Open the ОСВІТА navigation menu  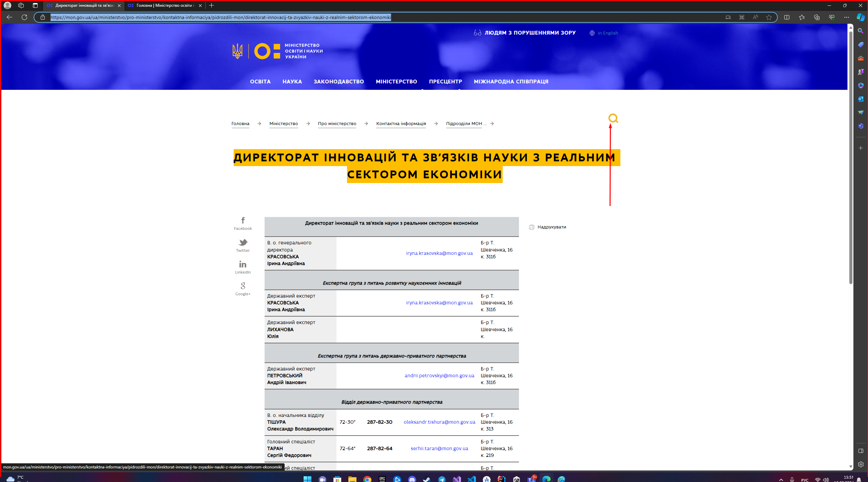pyautogui.click(x=260, y=82)
